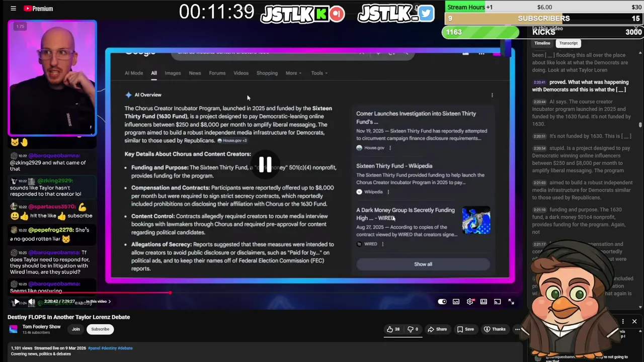644x362 pixels.
Task: Select the Forums search tab
Action: click(217, 73)
